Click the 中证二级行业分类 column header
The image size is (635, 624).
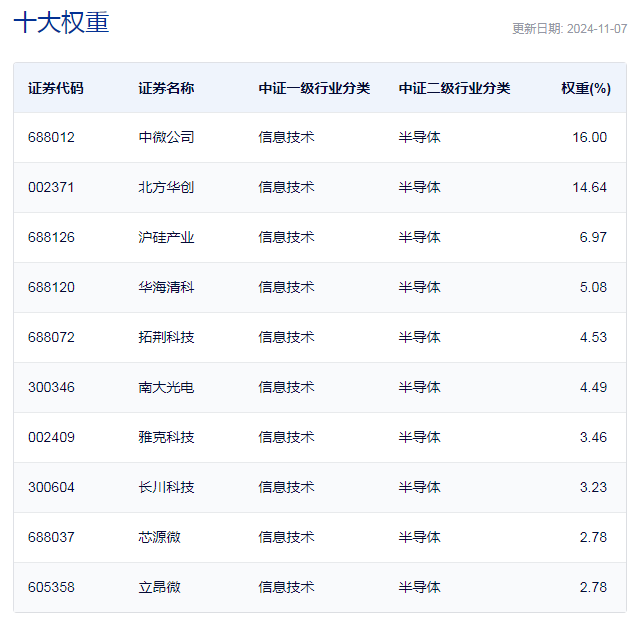click(x=454, y=88)
